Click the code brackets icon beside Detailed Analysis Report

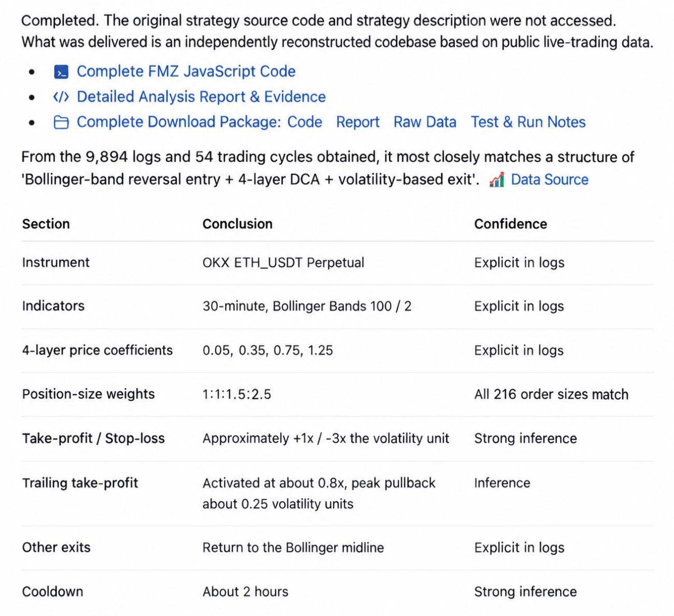point(61,97)
